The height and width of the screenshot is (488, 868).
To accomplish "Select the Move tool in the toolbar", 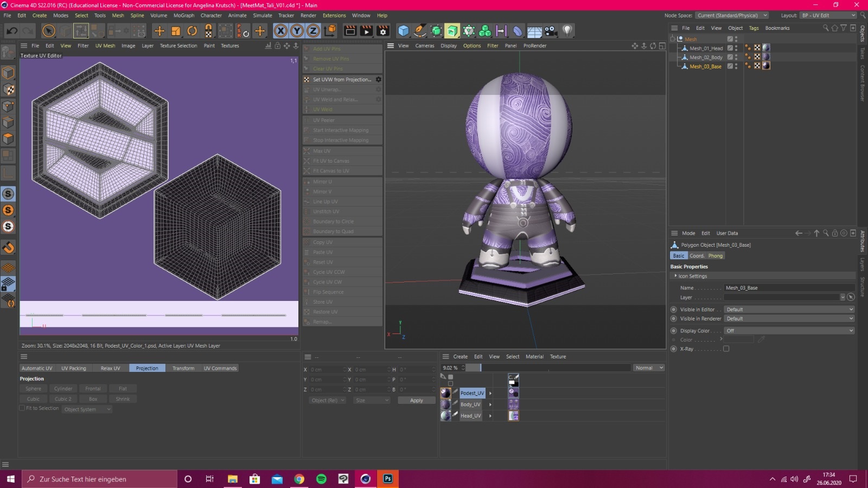I will [x=159, y=31].
